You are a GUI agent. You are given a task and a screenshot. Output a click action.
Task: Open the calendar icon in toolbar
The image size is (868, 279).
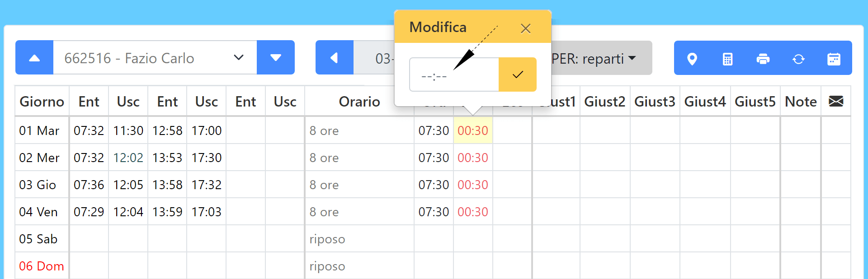834,59
